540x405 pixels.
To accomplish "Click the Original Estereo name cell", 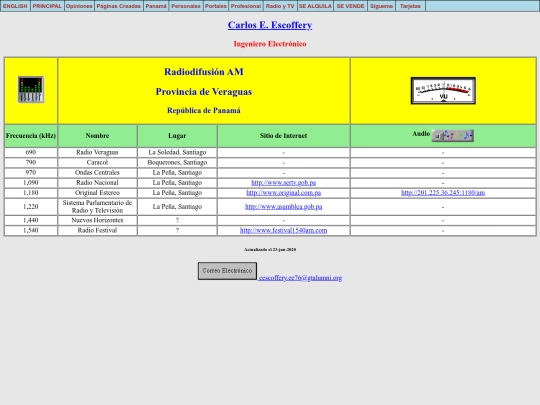I will point(97,193).
